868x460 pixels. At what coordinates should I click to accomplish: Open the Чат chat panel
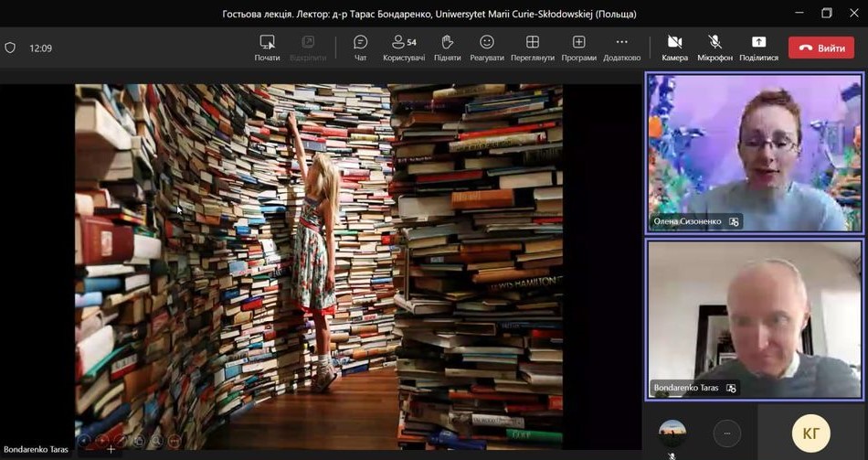(360, 48)
